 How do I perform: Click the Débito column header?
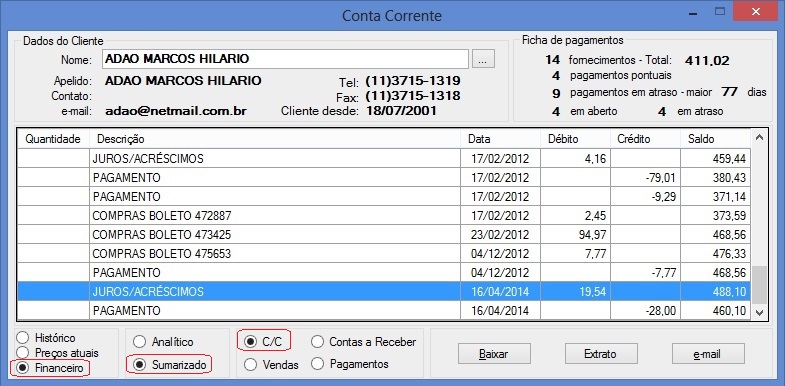click(576, 139)
